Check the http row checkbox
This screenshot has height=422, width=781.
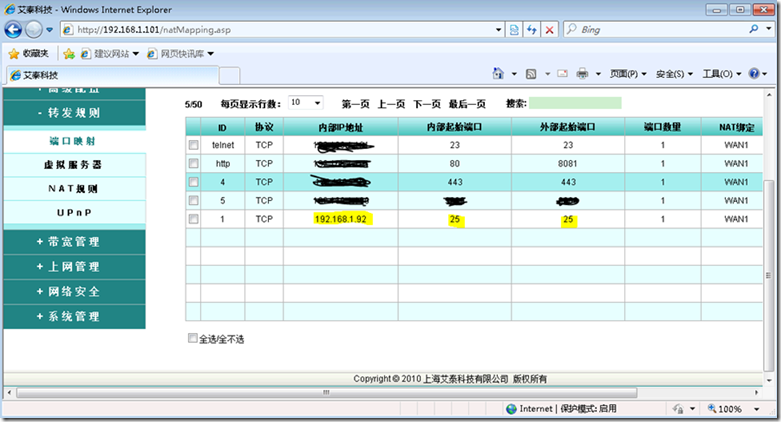point(193,163)
